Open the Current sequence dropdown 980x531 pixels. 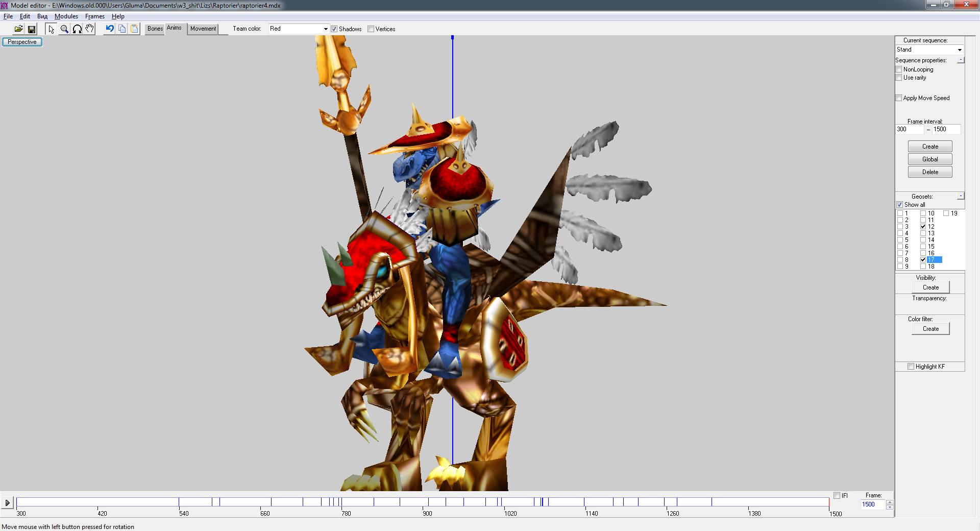point(960,50)
